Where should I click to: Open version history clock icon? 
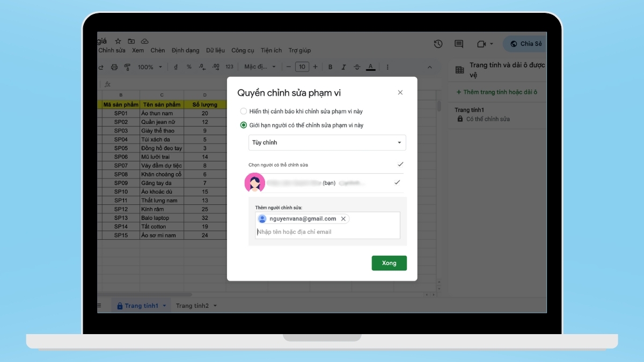(438, 44)
